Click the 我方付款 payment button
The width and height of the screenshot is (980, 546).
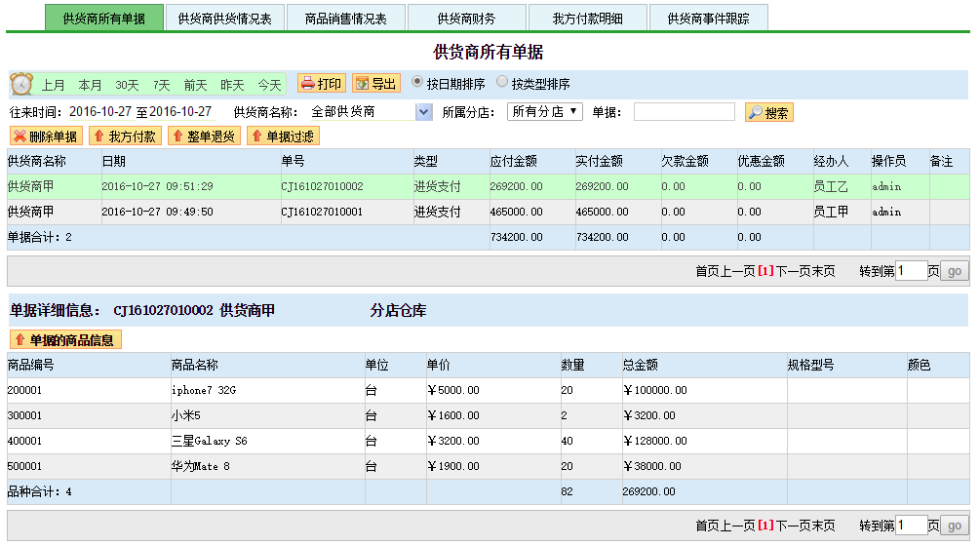(x=125, y=136)
